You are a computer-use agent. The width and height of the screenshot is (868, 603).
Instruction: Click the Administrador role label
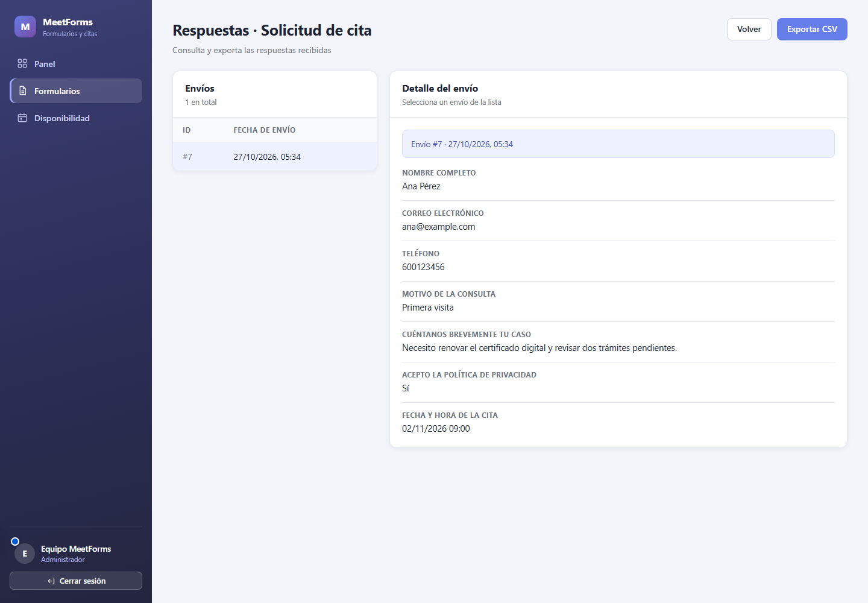click(x=63, y=560)
